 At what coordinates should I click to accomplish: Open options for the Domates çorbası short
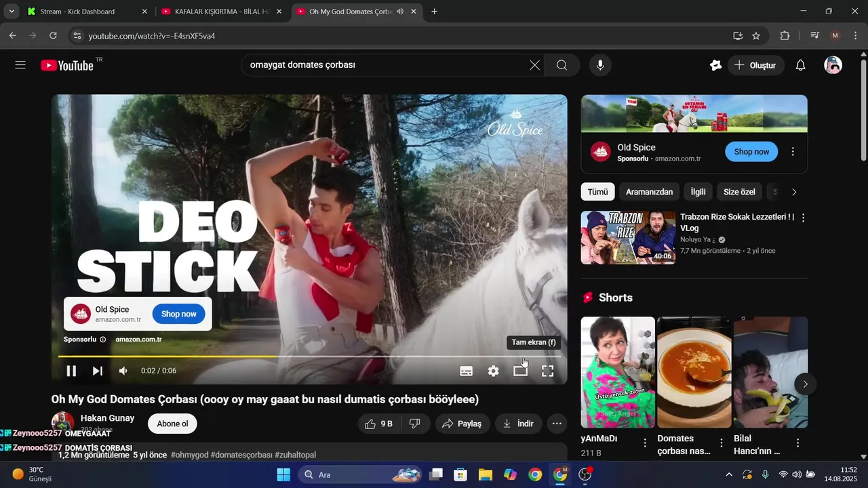pyautogui.click(x=722, y=443)
